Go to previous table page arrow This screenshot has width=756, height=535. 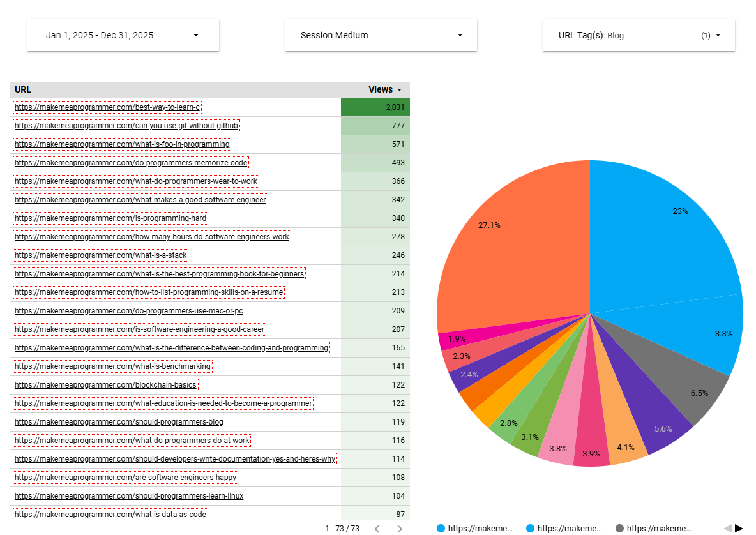377,529
